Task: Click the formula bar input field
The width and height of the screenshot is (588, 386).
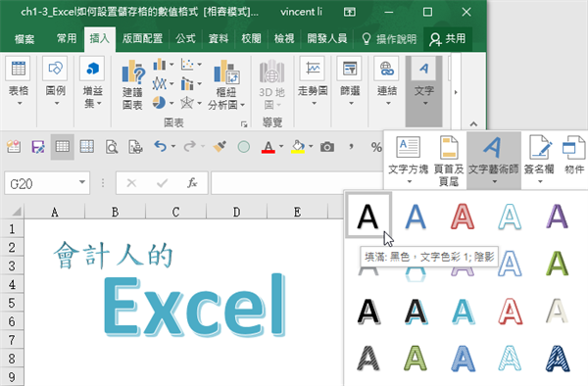Action: coord(297,183)
